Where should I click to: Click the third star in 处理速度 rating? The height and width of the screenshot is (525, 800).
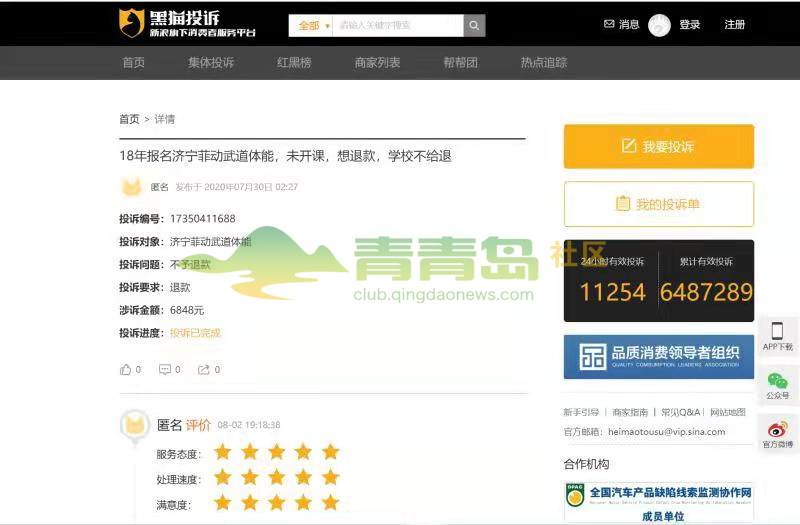277,477
